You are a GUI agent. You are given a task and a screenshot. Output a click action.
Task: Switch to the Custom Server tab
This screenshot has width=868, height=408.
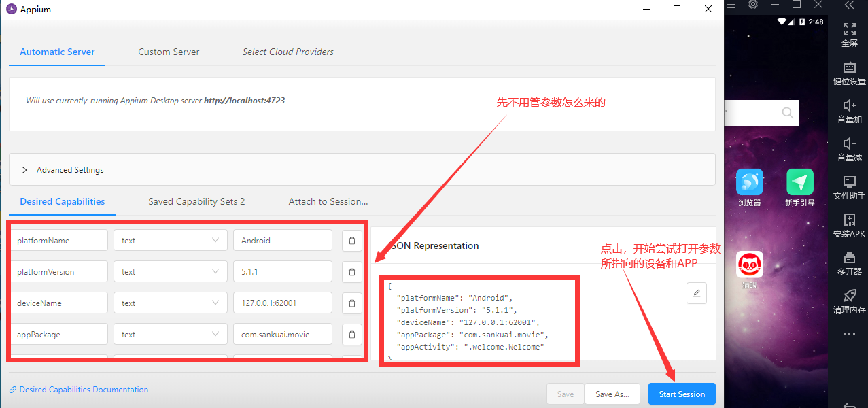tap(169, 52)
